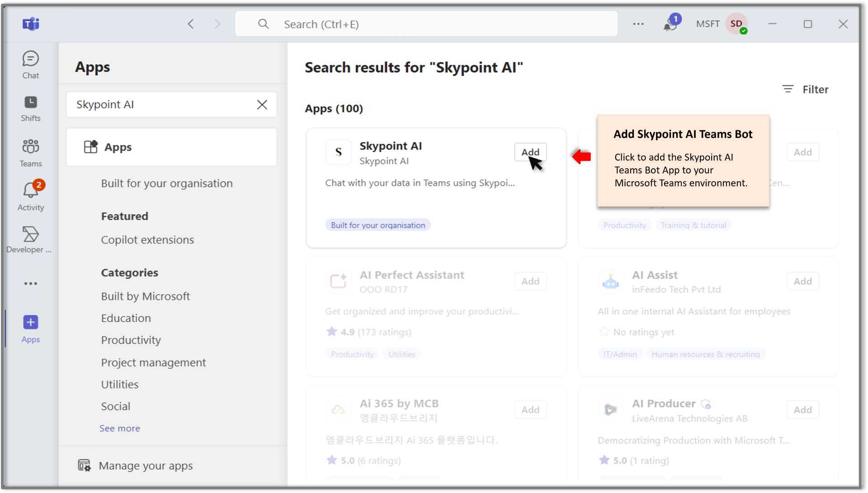The height and width of the screenshot is (493, 868).
Task: Expand categories with See more
Action: (x=120, y=428)
